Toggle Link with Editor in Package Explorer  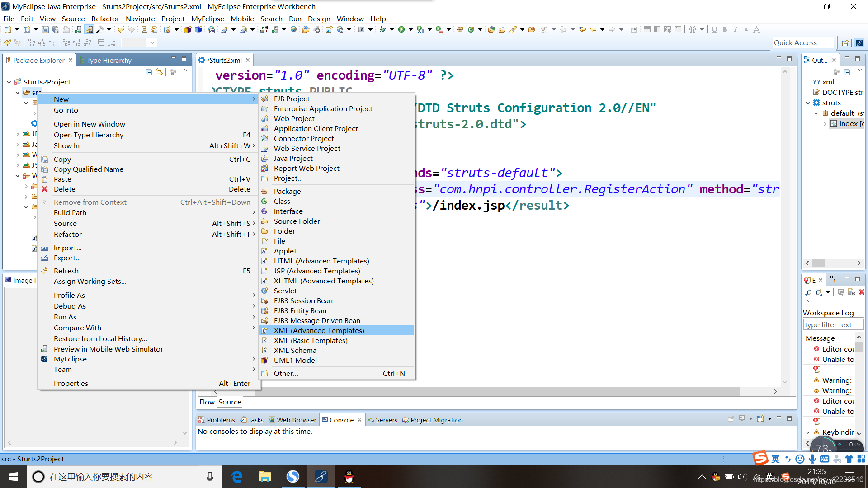coord(159,72)
